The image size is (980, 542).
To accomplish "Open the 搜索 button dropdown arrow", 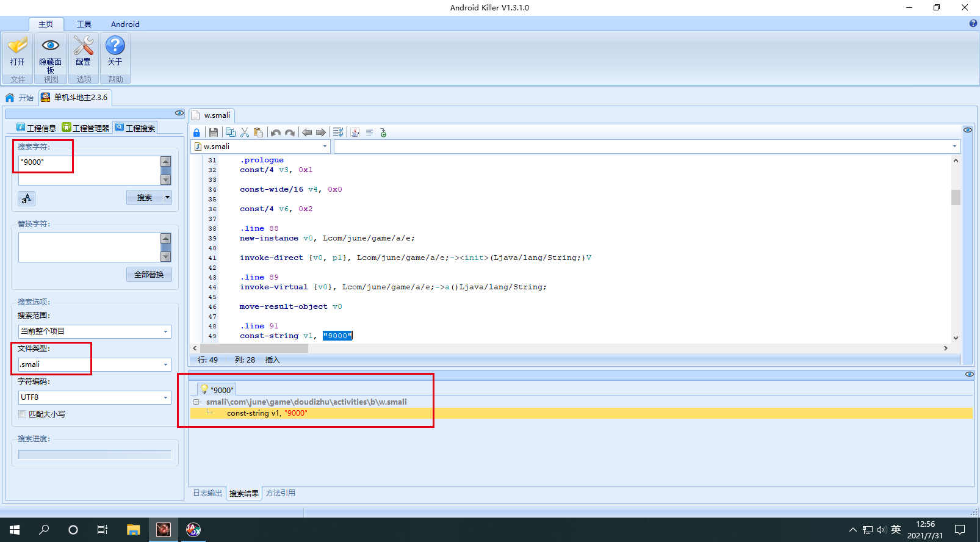I will click(167, 197).
